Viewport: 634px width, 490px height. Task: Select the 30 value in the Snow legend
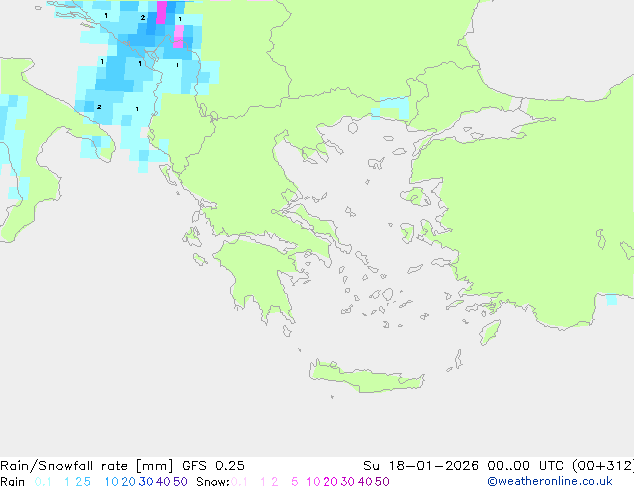coord(348,482)
